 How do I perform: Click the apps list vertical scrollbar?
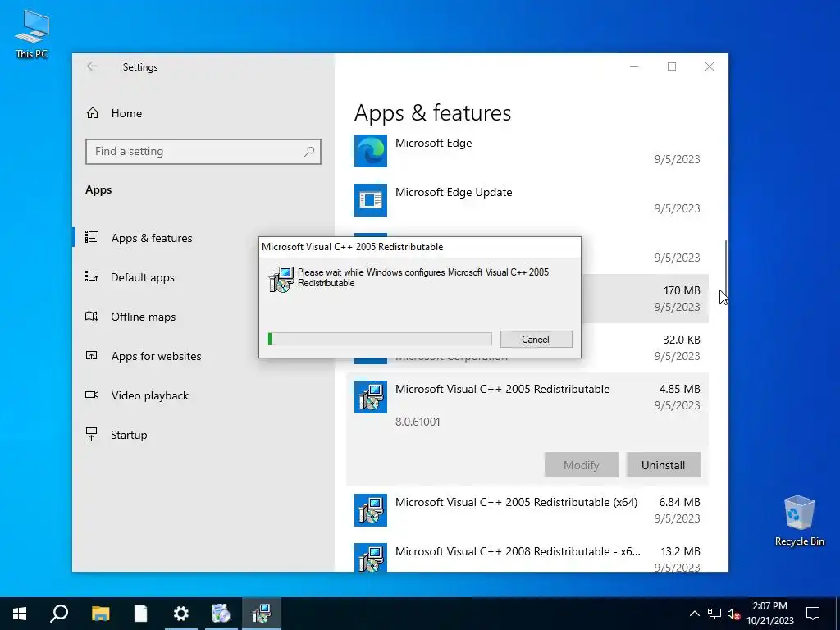pyautogui.click(x=726, y=268)
